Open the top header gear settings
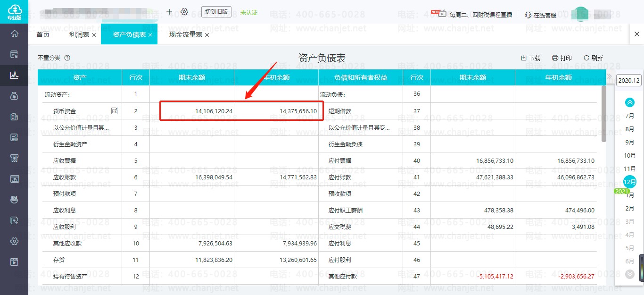 tap(184, 12)
